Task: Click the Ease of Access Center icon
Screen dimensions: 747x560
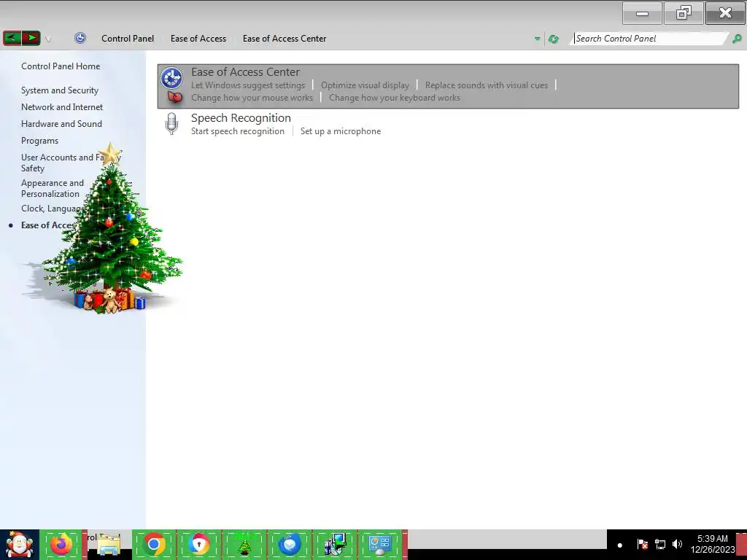Action: [171, 78]
